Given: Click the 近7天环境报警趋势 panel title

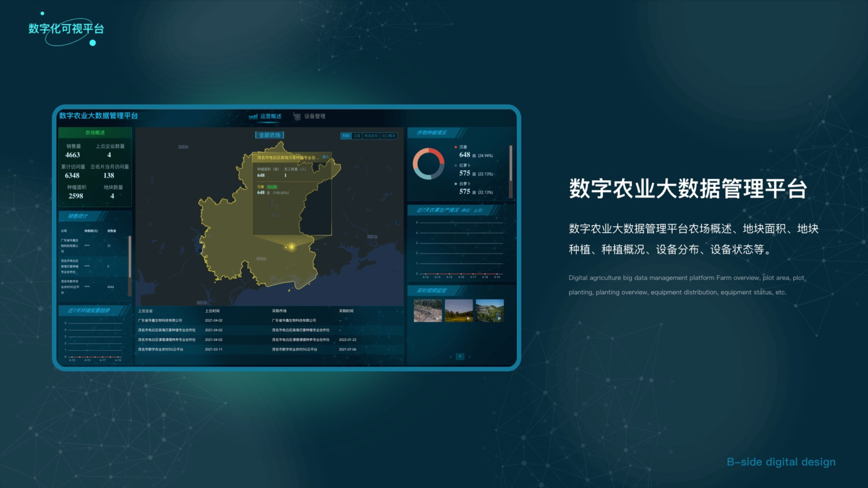Looking at the screenshot, I should (x=89, y=310).
